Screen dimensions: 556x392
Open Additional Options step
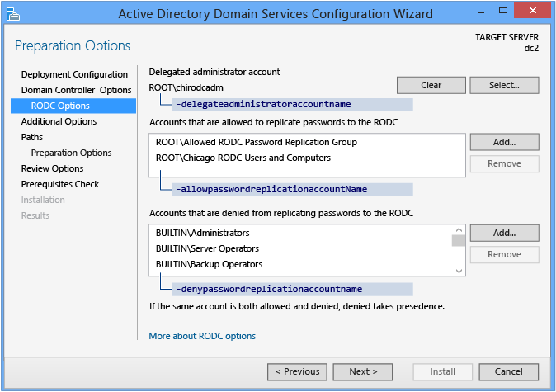pyautogui.click(x=59, y=121)
